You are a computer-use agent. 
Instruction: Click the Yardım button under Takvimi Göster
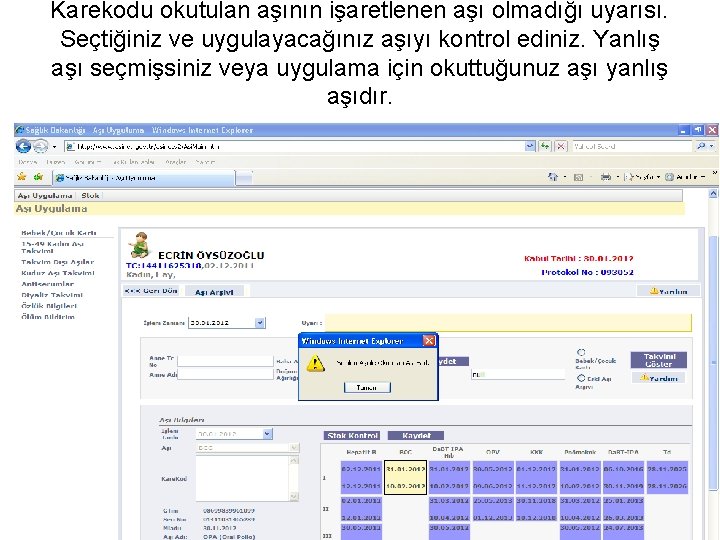pyautogui.click(x=658, y=378)
